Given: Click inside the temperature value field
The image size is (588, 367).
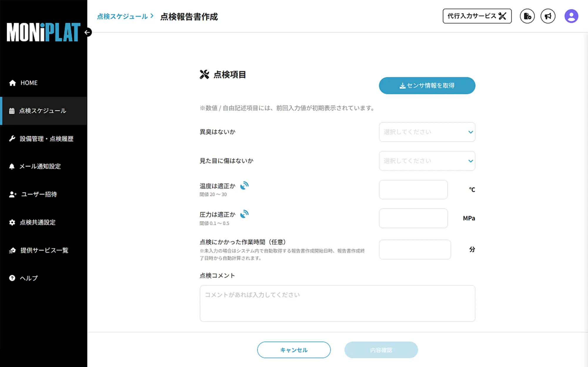Looking at the screenshot, I should (x=413, y=190).
